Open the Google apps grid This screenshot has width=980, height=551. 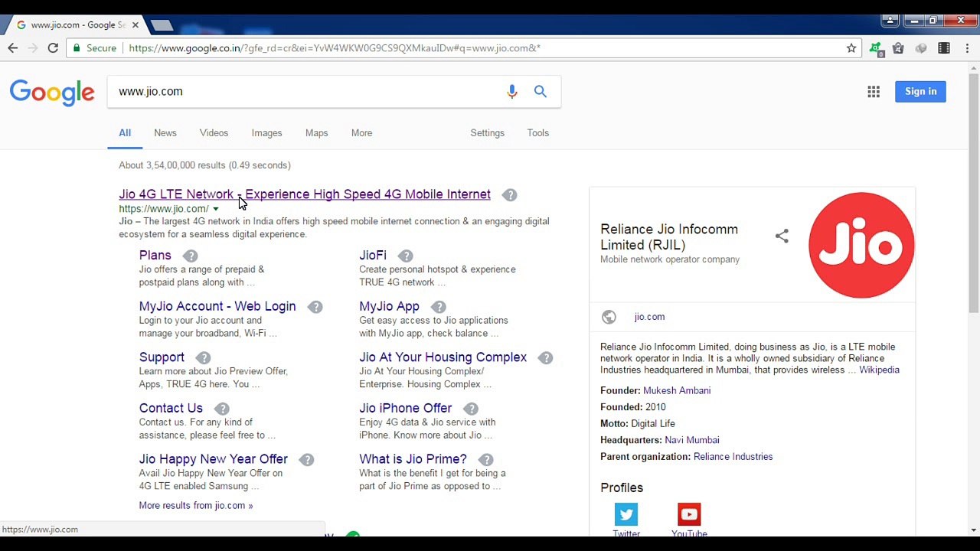point(874,91)
